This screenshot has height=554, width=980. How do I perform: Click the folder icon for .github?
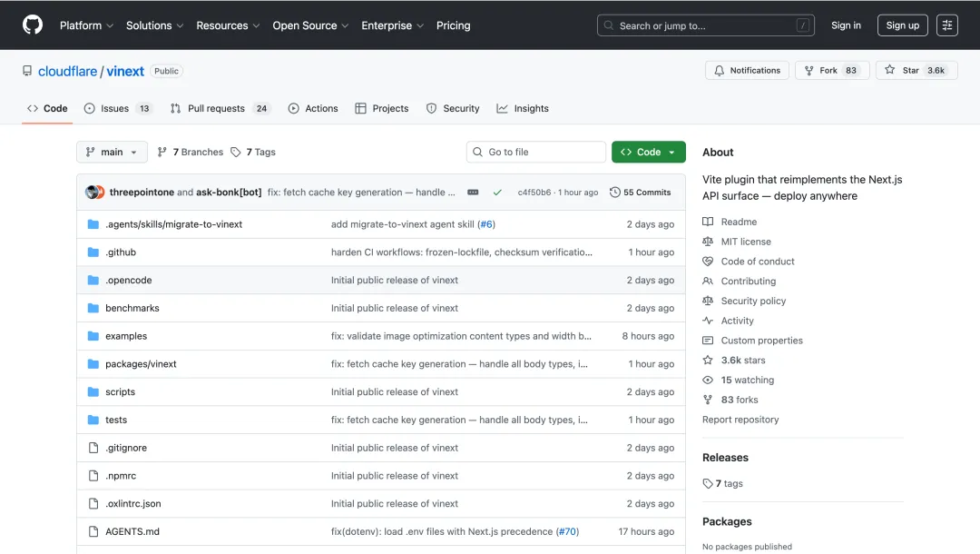pos(93,252)
